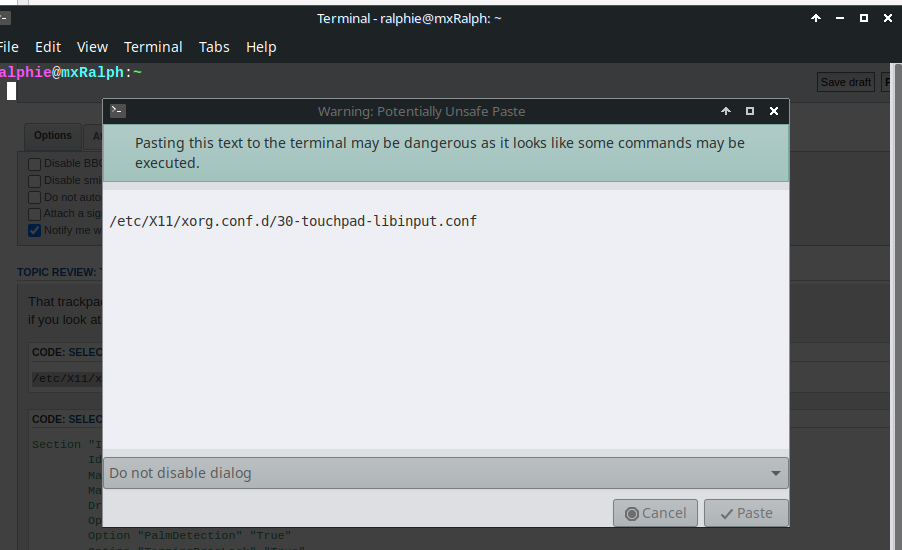Click the terminal icon in dialog title bar

(x=117, y=110)
